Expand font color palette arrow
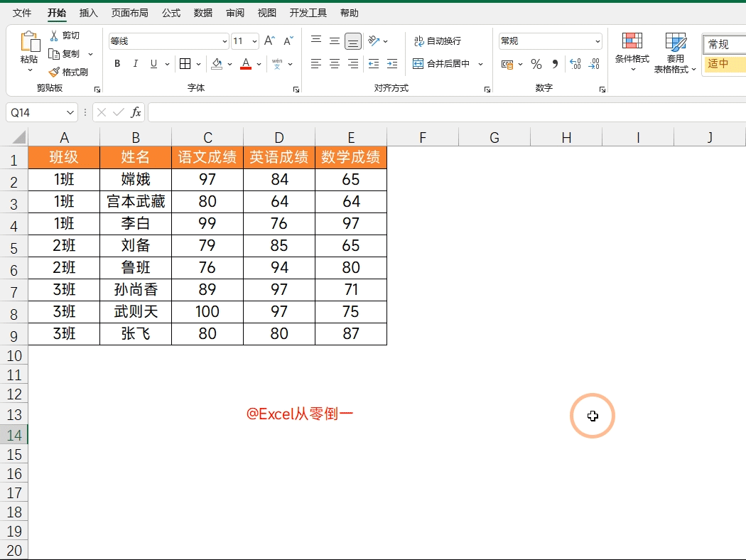The image size is (746, 560). click(x=259, y=64)
